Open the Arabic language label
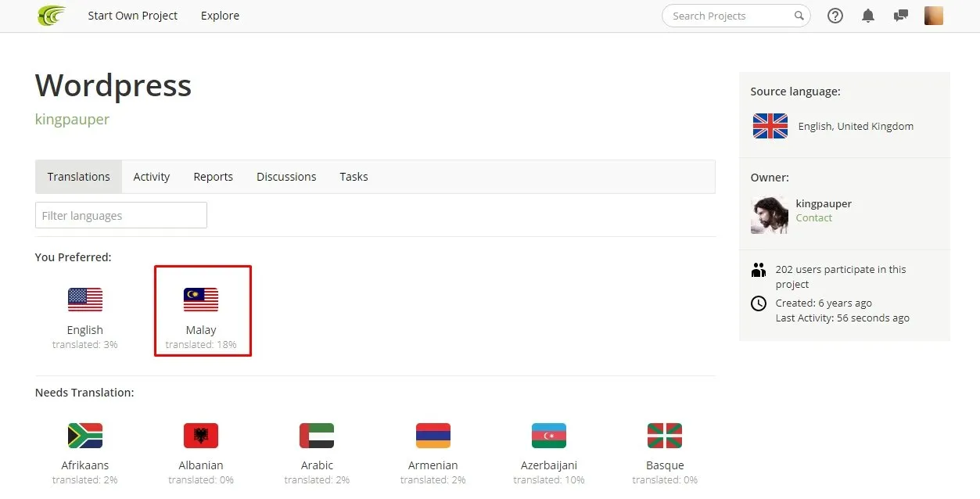The height and width of the screenshot is (499, 980). [x=317, y=465]
